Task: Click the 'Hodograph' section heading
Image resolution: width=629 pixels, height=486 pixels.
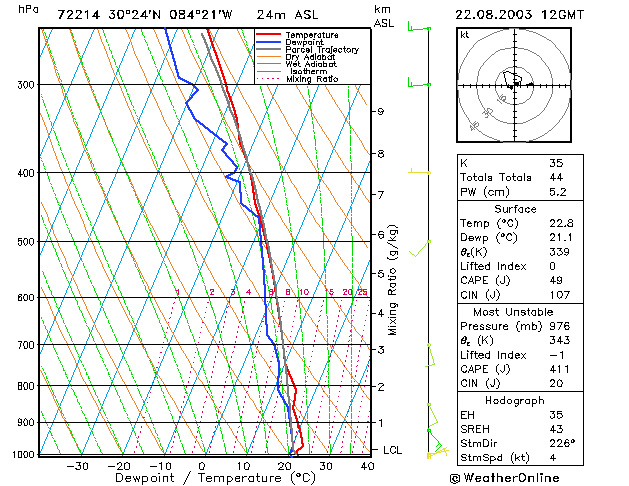Action: pos(515,401)
